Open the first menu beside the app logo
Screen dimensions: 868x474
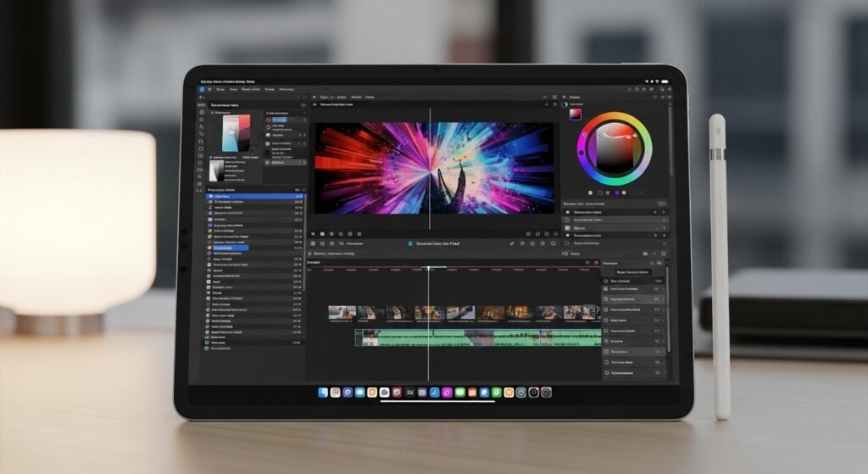220,89
